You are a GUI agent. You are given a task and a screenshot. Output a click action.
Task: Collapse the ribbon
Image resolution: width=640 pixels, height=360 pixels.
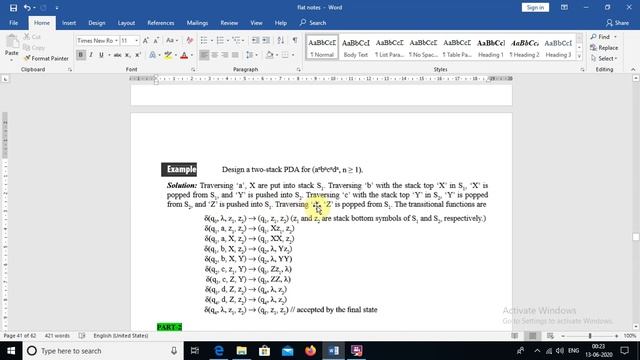(x=633, y=70)
